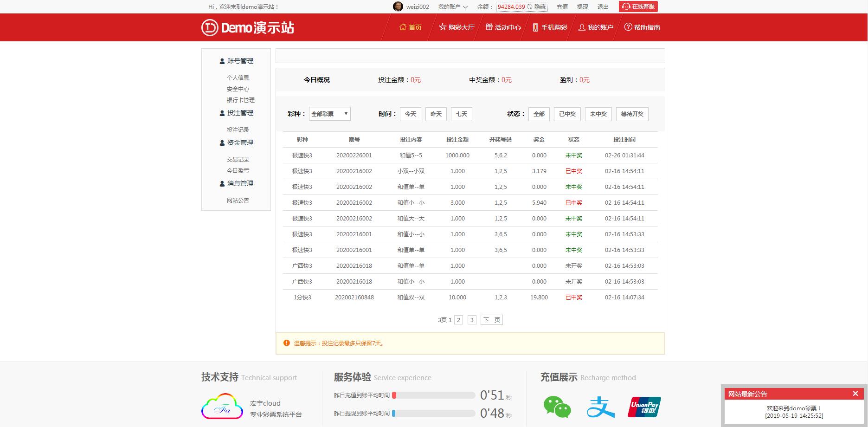Select status filter 已中奖
The height and width of the screenshot is (427, 868).
point(567,114)
